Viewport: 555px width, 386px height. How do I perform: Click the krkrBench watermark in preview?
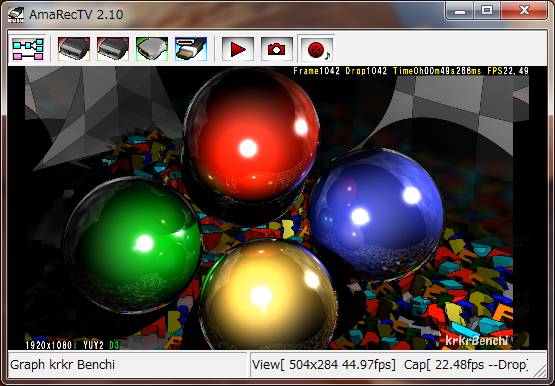tap(476, 341)
